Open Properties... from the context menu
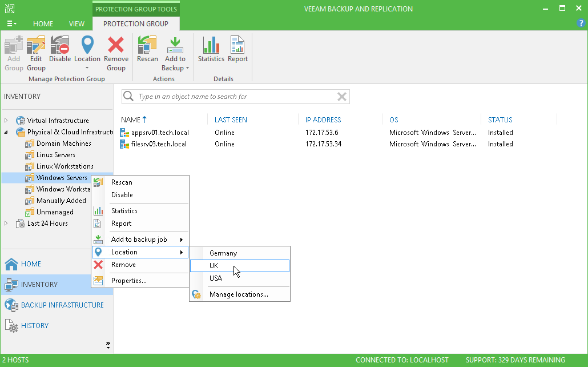Screen dimensions: 588x367 click(x=140, y=281)
